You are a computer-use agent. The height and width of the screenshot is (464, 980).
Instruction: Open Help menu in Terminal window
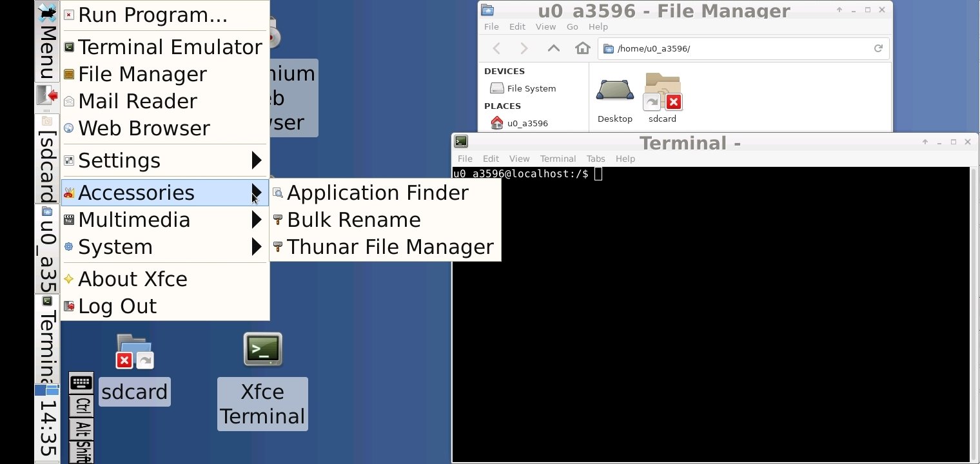[x=625, y=159]
